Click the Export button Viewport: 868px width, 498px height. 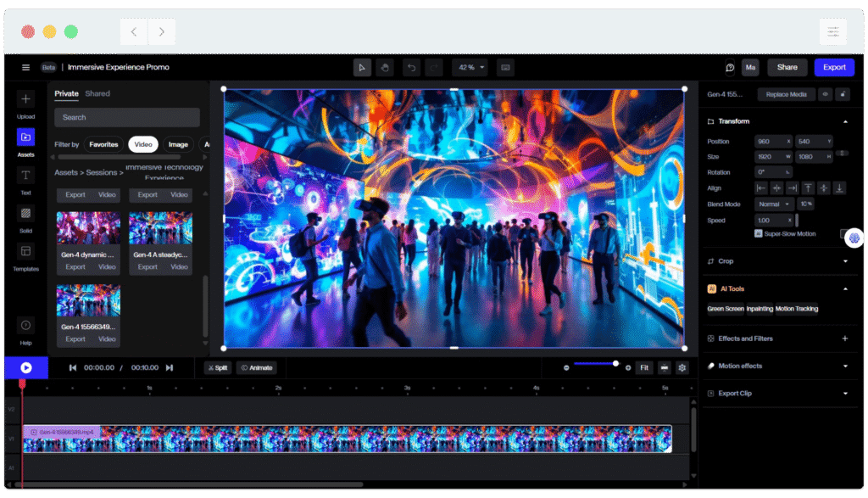click(834, 66)
